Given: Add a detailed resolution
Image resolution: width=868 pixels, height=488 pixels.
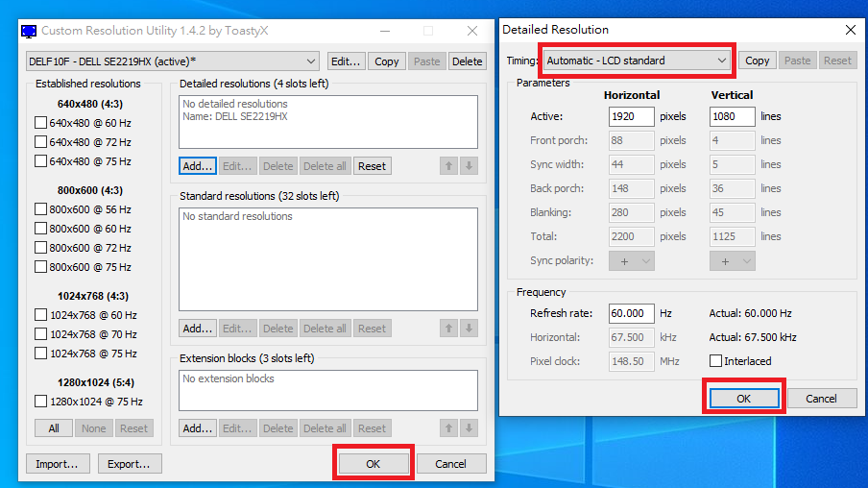Looking at the screenshot, I should (198, 165).
